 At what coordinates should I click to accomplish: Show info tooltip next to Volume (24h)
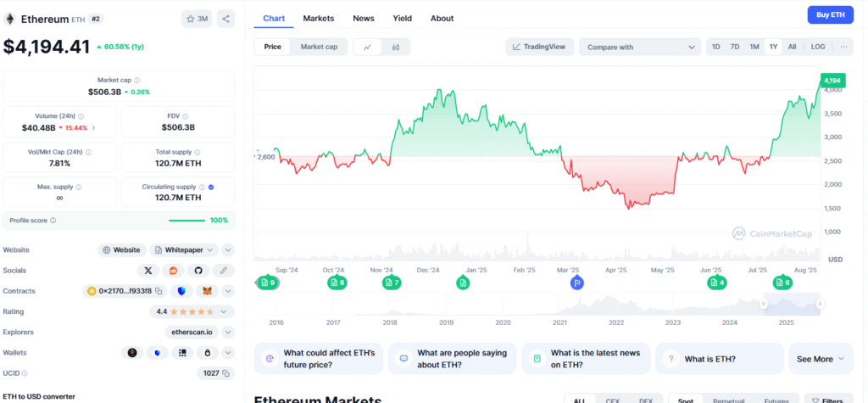81,116
